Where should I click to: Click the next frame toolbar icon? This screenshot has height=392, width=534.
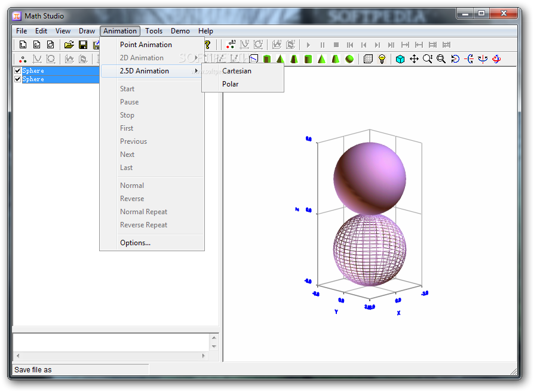pyautogui.click(x=377, y=45)
